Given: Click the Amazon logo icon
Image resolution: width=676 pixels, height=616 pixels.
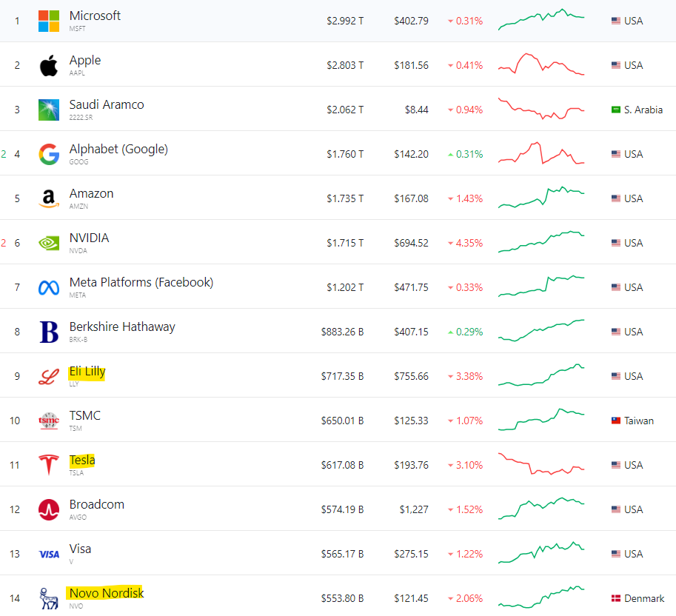Looking at the screenshot, I should pos(49,198).
